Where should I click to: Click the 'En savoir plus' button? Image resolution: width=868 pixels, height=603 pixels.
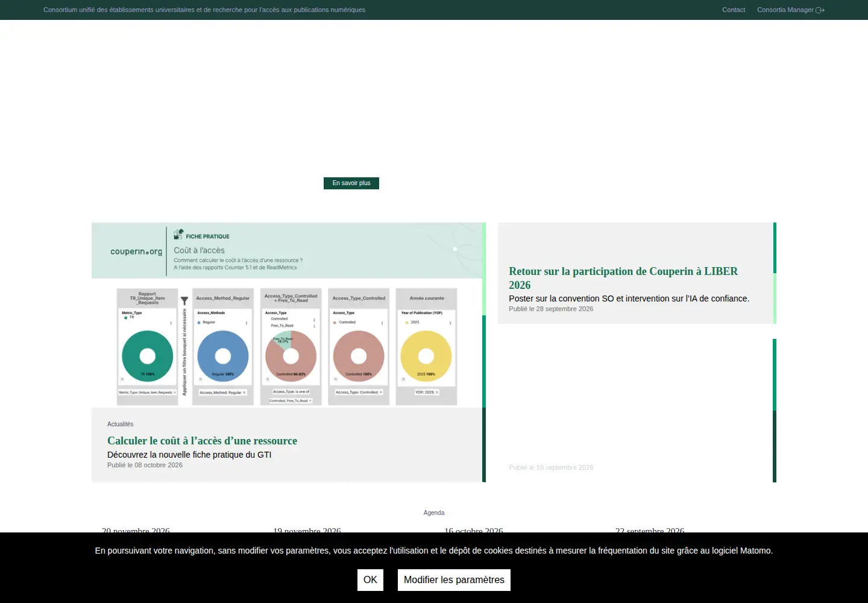[x=351, y=183]
